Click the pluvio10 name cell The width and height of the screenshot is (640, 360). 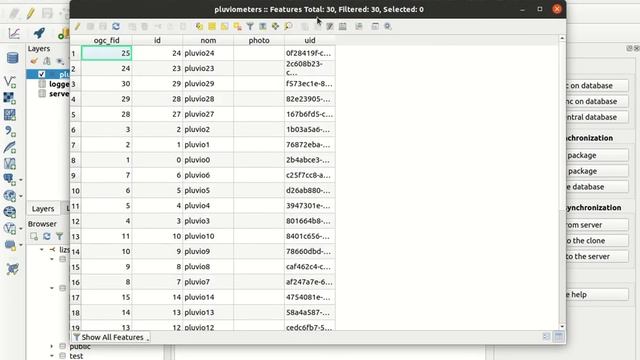point(208,236)
